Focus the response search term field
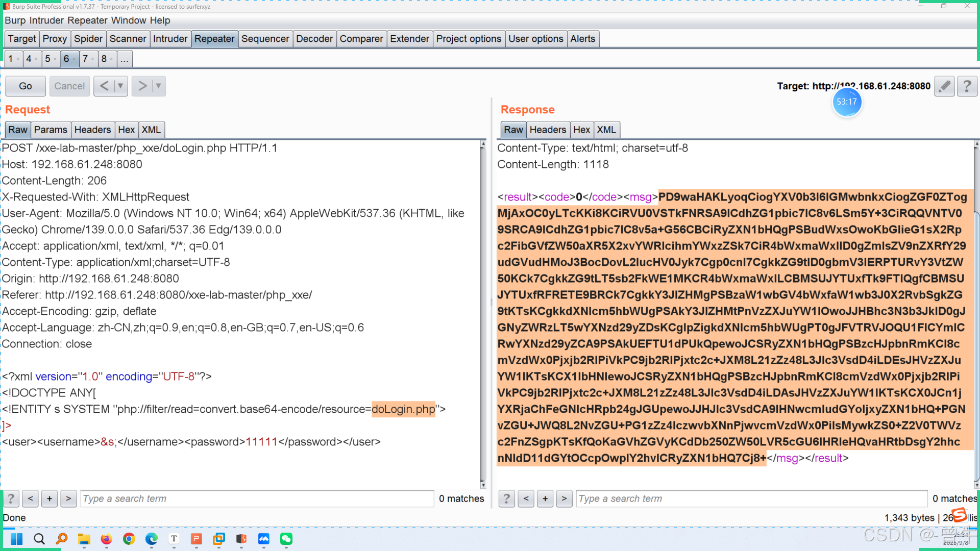Viewport: 980px width, 551px height. tap(750, 498)
